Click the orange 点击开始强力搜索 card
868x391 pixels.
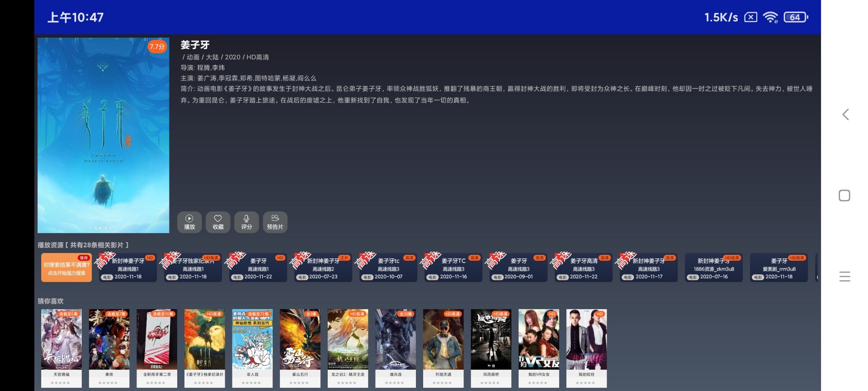(x=66, y=268)
